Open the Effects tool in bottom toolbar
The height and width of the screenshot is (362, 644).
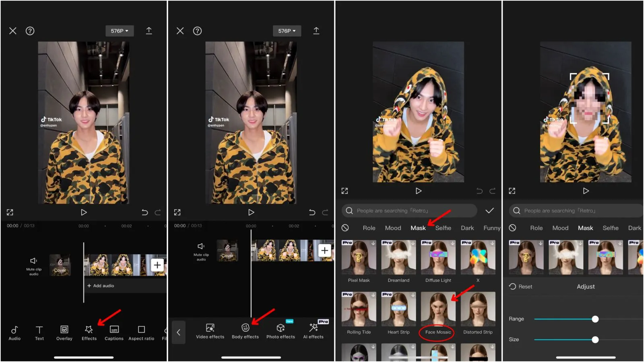[x=89, y=332]
